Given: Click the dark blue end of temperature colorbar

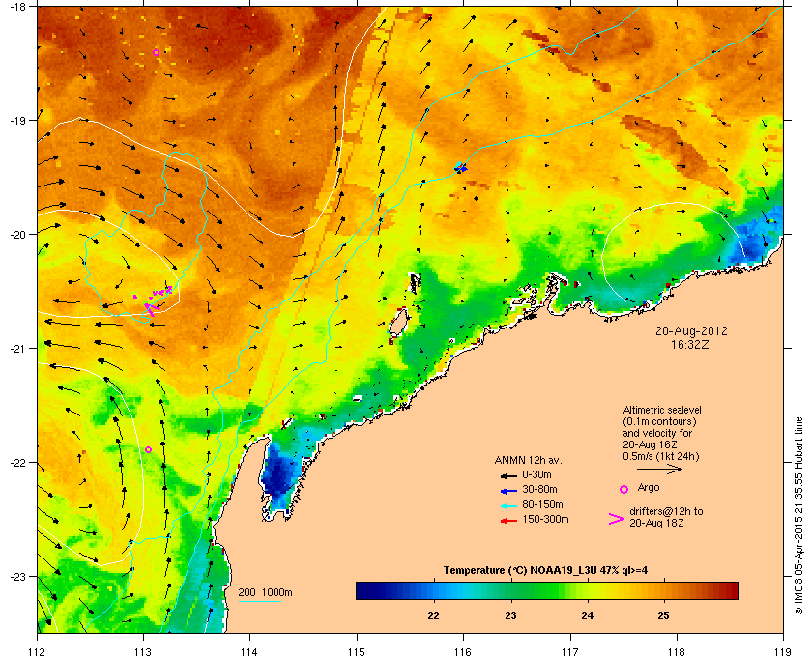Looking at the screenshot, I should coord(365,590).
